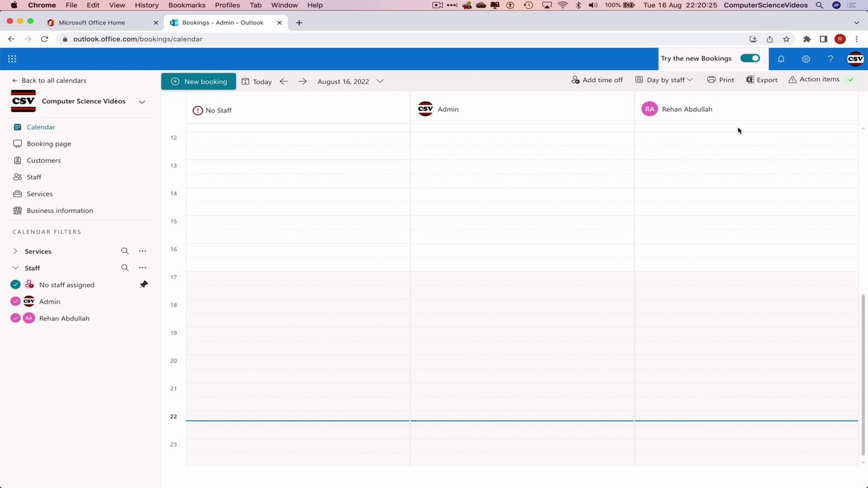
Task: Expand the Computer Science Videos calendar dropdown
Action: click(x=142, y=102)
